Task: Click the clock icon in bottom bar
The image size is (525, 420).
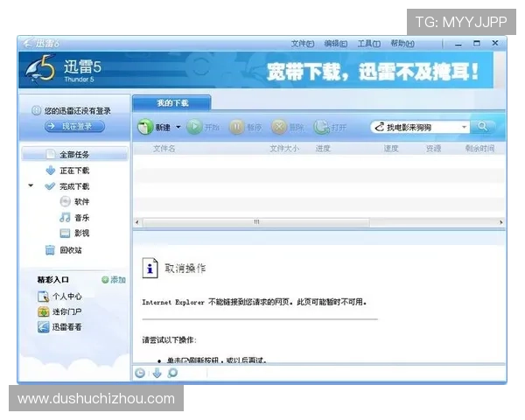Action: point(140,373)
